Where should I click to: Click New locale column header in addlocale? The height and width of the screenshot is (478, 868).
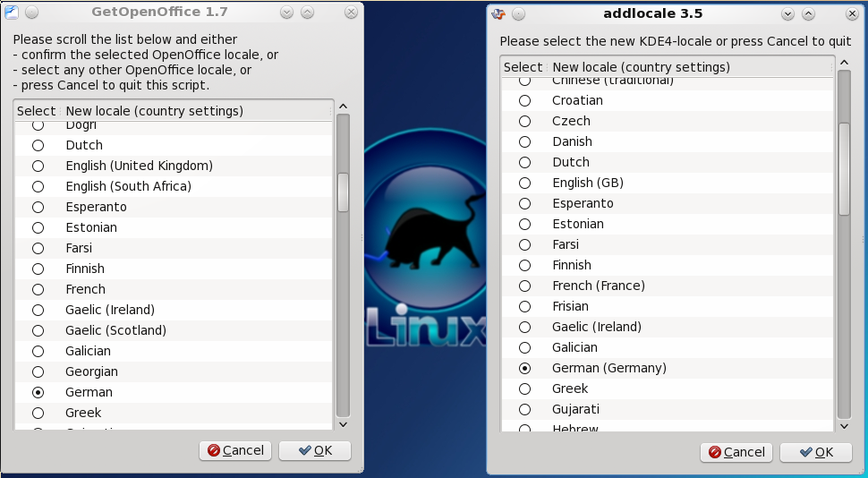690,67
